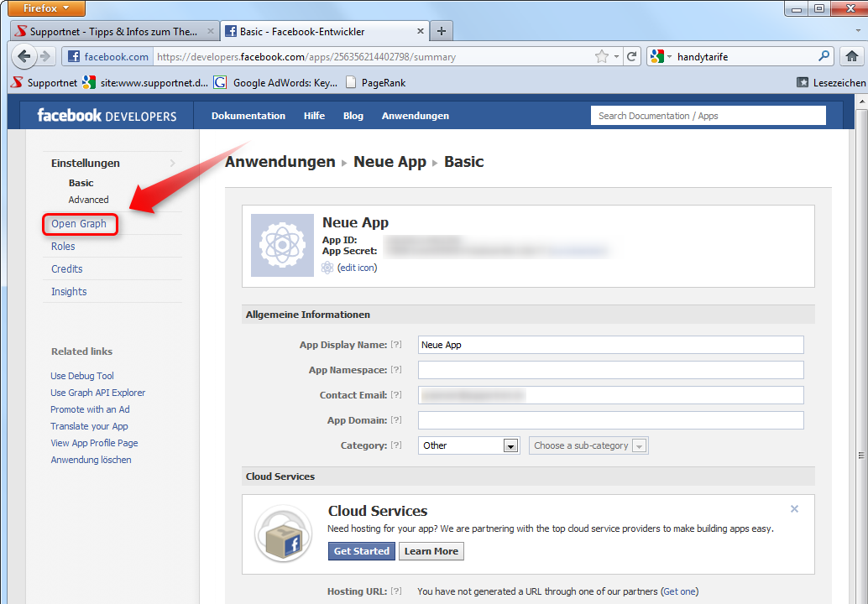Open help for Hosting URL

pyautogui.click(x=395, y=591)
